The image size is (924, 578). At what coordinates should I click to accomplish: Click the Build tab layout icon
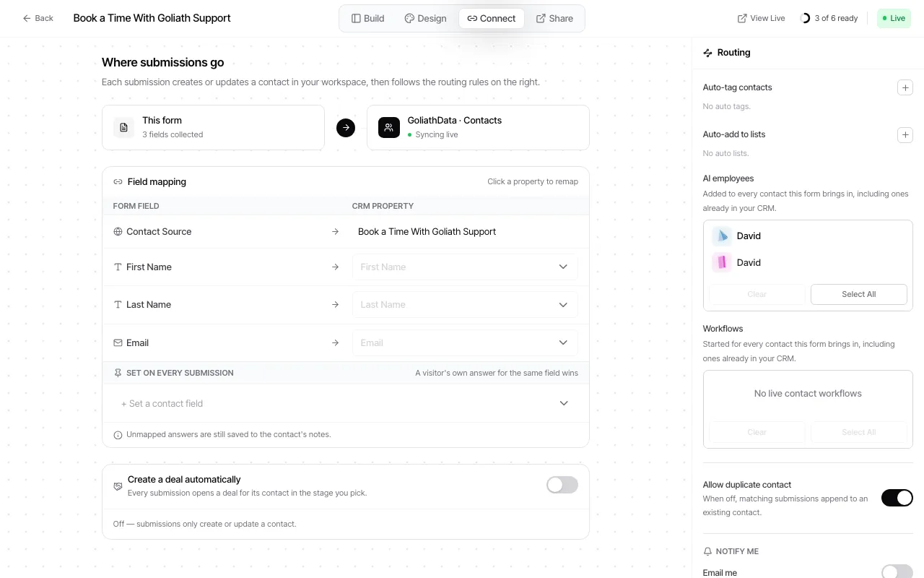(356, 19)
